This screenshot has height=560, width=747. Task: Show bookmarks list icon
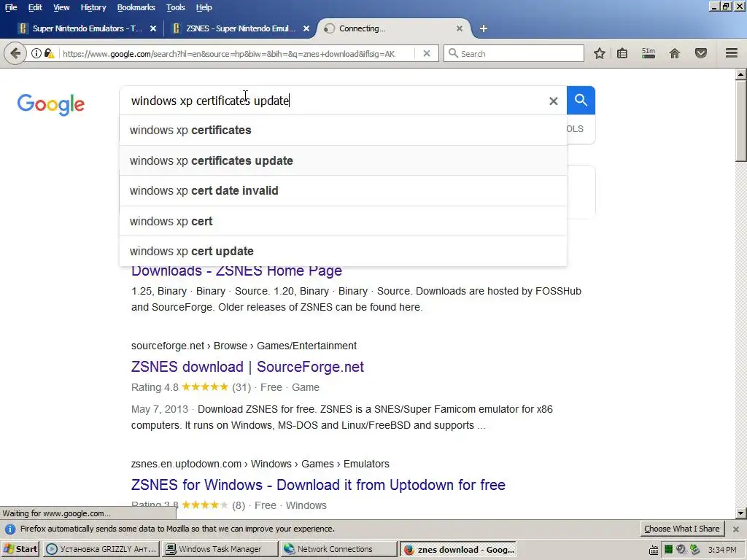(622, 53)
